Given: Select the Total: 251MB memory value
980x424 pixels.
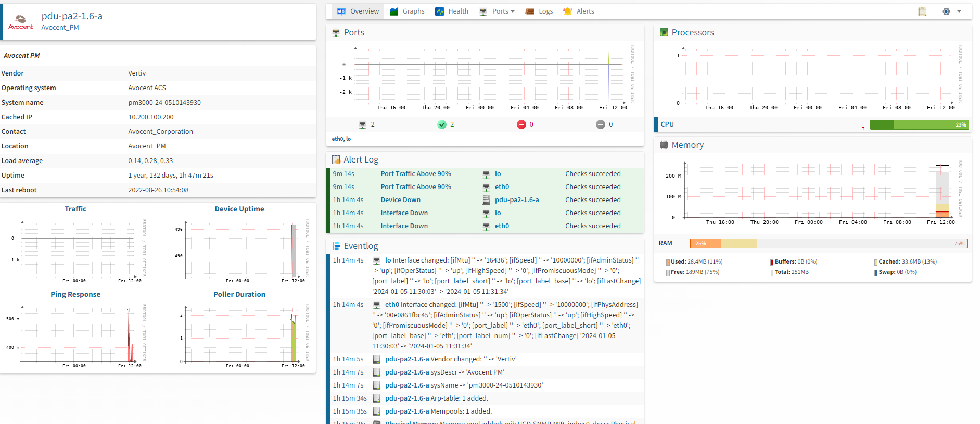Looking at the screenshot, I should click(x=792, y=272).
